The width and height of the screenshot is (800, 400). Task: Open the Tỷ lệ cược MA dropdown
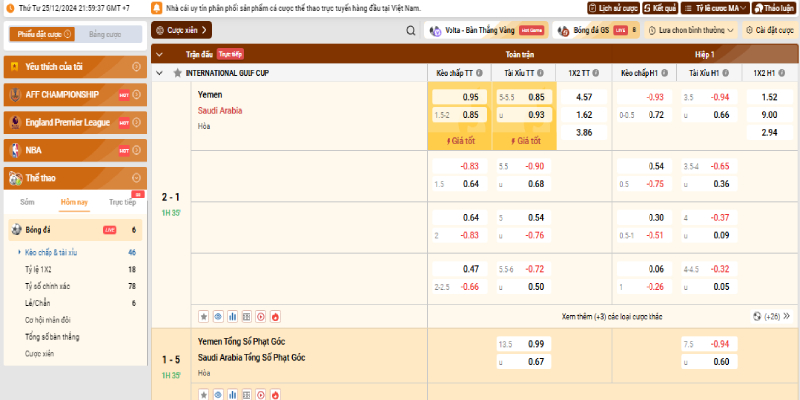point(720,8)
